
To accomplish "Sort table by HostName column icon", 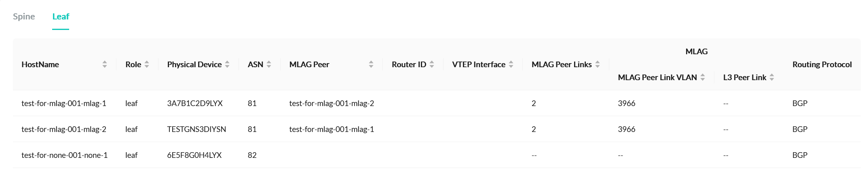I will coord(105,64).
